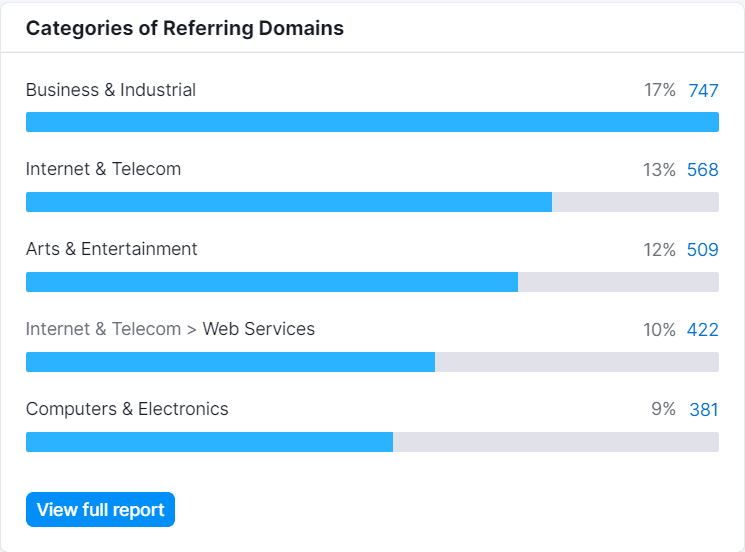
Task: Select the Arts & Entertainment category label
Action: click(x=112, y=249)
